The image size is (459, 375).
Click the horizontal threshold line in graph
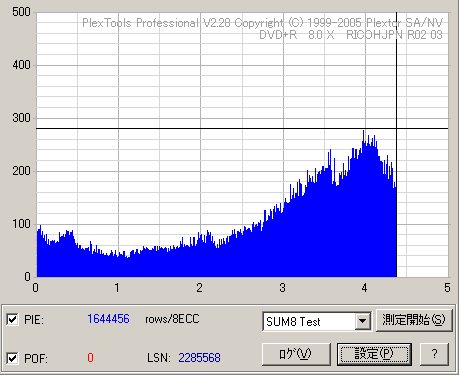(242, 128)
